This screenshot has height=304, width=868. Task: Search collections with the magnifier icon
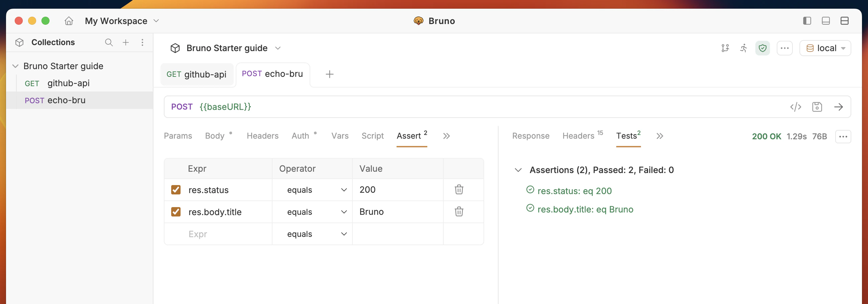click(108, 42)
